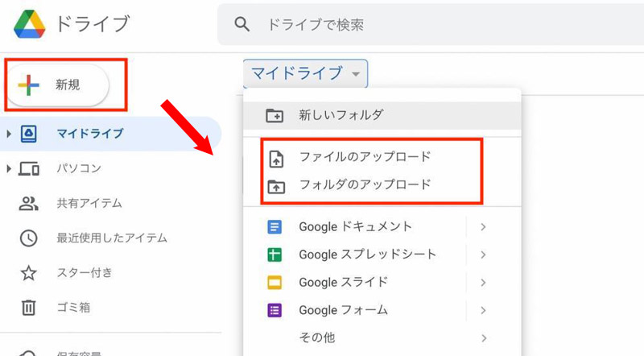The height and width of the screenshot is (356, 644).
Task: Click the folder upload icon
Action: (x=276, y=187)
